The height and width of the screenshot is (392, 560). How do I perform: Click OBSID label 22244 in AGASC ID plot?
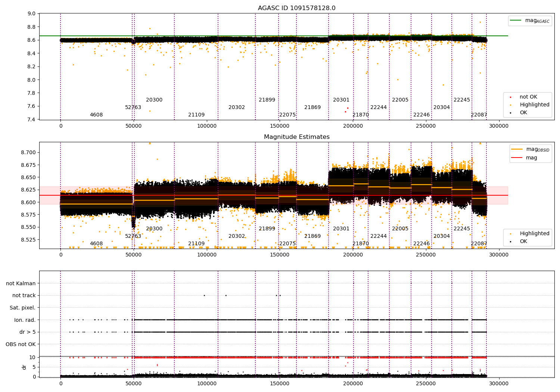click(x=379, y=108)
